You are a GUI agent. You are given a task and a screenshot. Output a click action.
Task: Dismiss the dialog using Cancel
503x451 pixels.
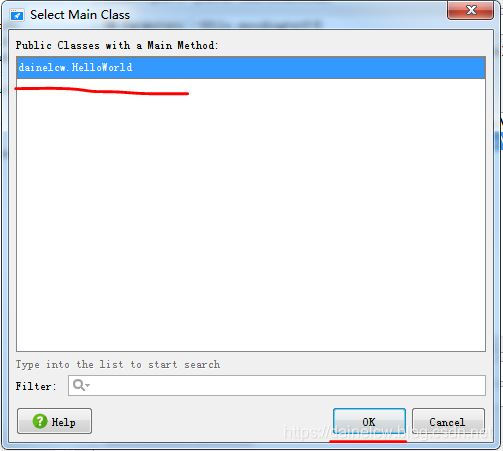coord(448,422)
